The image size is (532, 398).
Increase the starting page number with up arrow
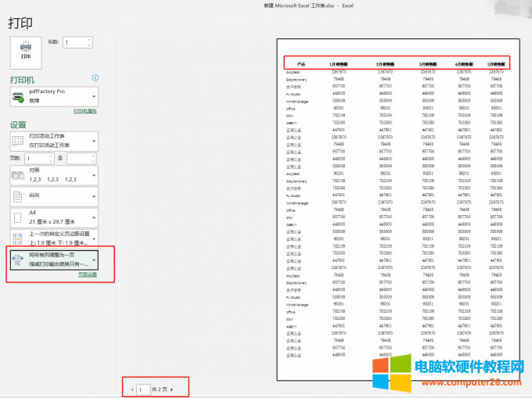51,156
